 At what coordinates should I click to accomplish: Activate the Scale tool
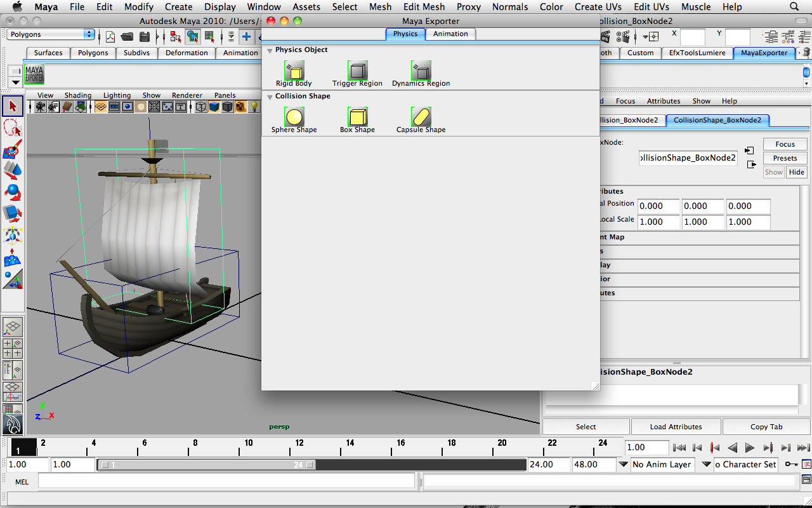coord(13,213)
